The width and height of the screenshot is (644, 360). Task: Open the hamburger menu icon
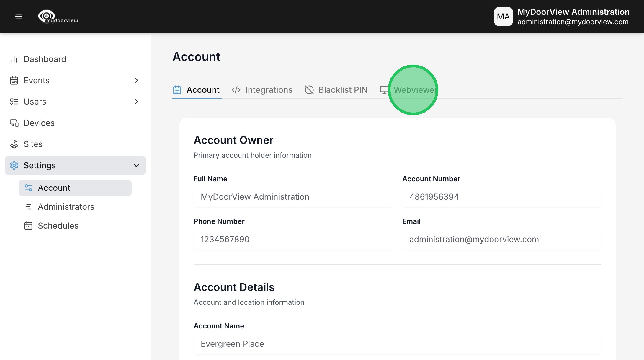click(x=19, y=17)
